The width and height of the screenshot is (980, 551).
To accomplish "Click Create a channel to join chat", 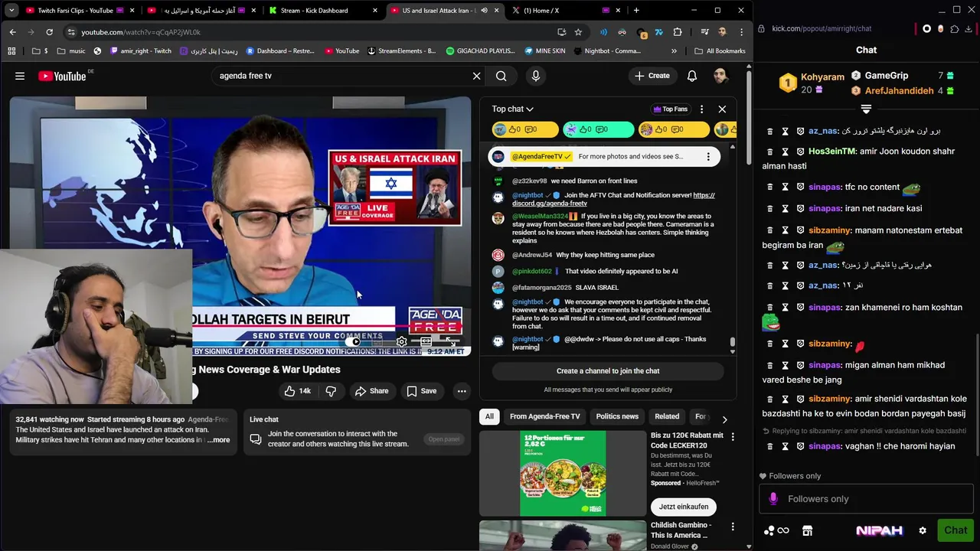I will [x=608, y=371].
